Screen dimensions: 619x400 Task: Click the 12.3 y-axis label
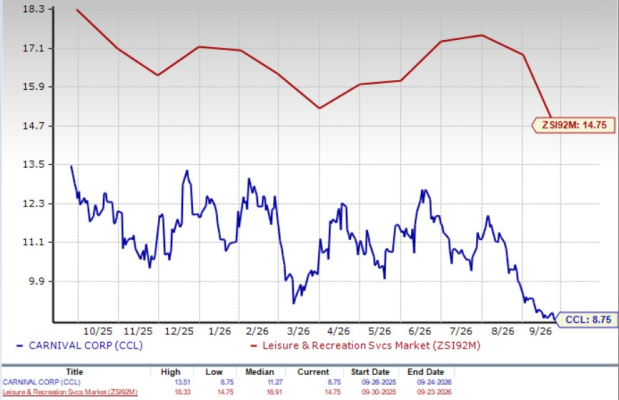click(x=34, y=204)
